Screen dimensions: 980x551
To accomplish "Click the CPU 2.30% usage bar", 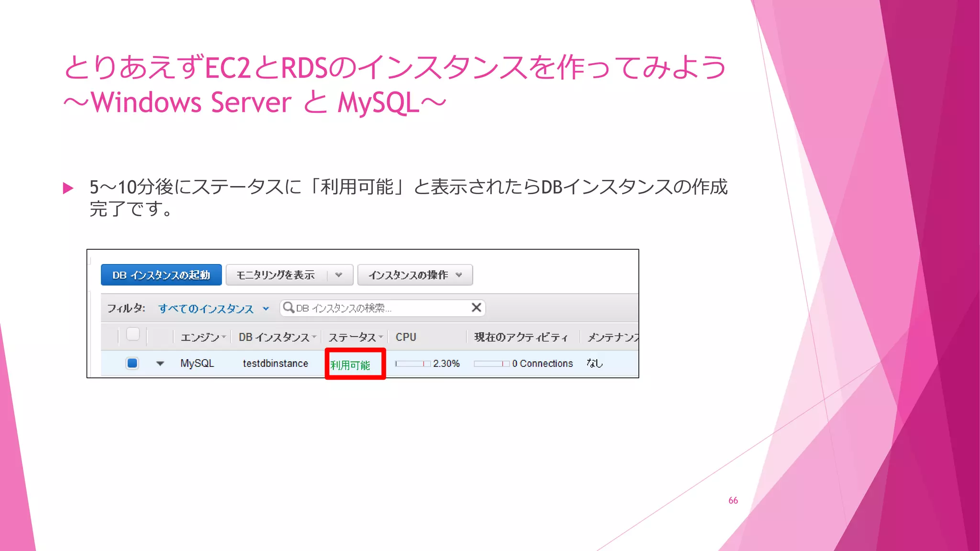I will coord(413,364).
